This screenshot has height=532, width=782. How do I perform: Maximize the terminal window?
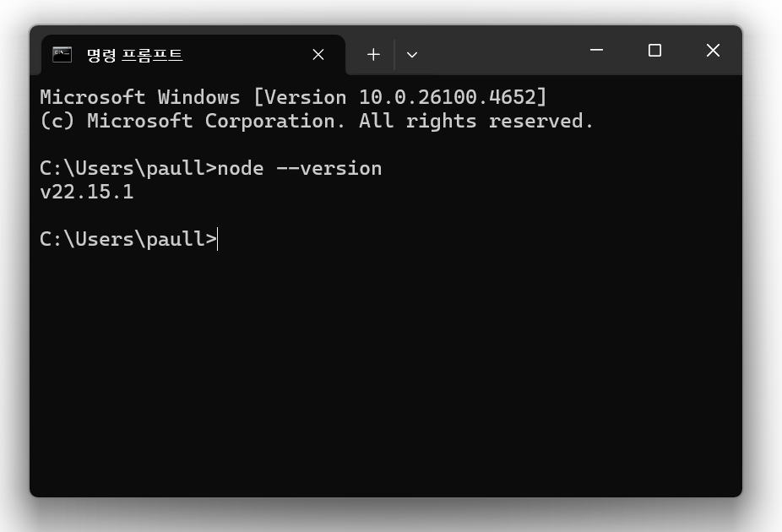pyautogui.click(x=654, y=51)
